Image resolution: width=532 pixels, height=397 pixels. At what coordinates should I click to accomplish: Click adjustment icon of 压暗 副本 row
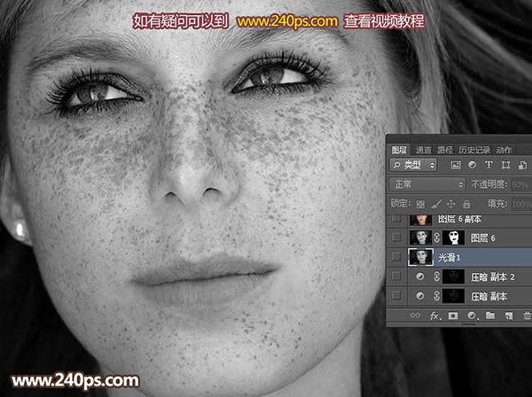pos(420,296)
